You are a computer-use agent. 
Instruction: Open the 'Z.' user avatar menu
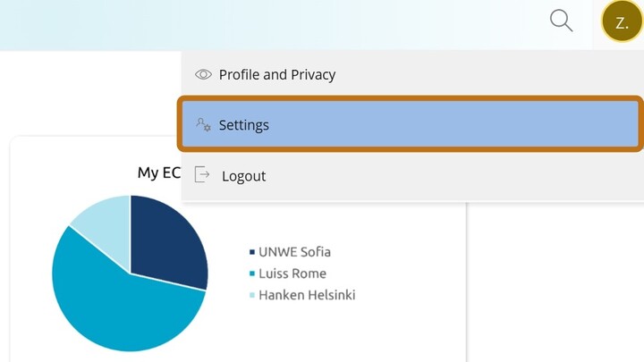pos(622,22)
